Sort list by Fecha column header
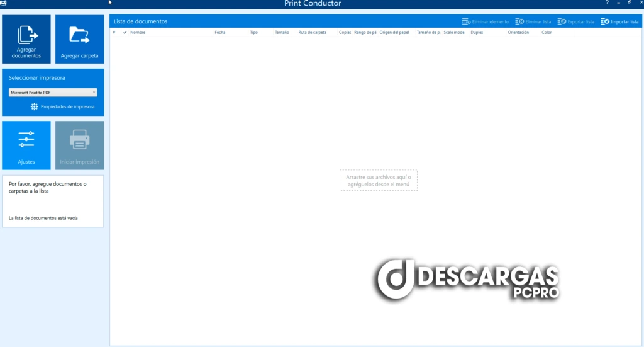Viewport: 644px width, 347px height. click(219, 32)
